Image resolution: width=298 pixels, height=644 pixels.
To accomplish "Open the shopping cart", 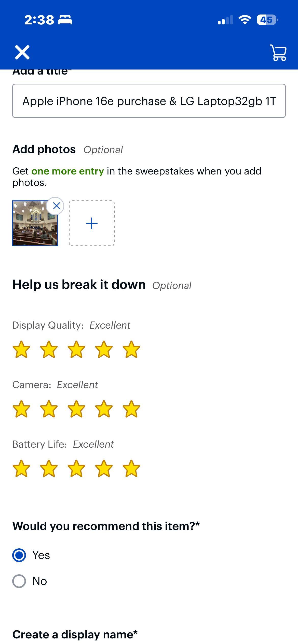I will click(278, 53).
